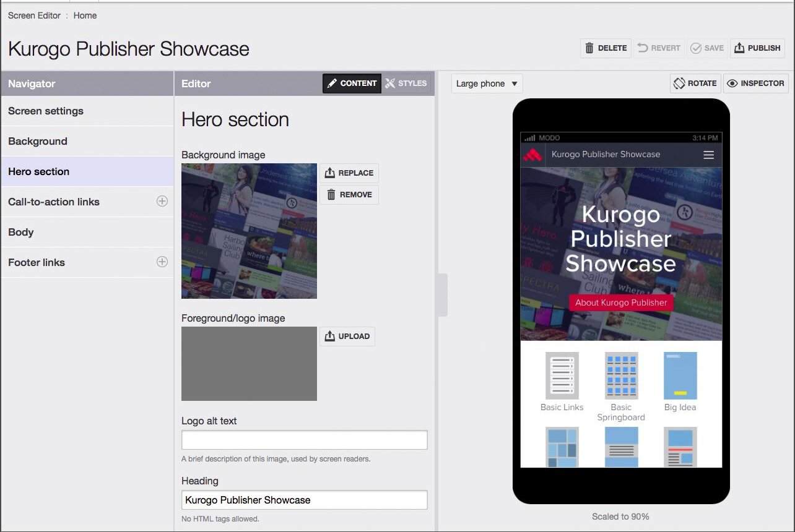
Task: Click the Screen Editor breadcrumb link
Action: pyautogui.click(x=34, y=15)
